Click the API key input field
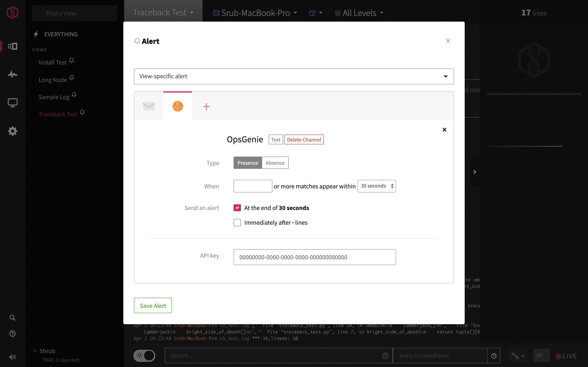 point(314,257)
